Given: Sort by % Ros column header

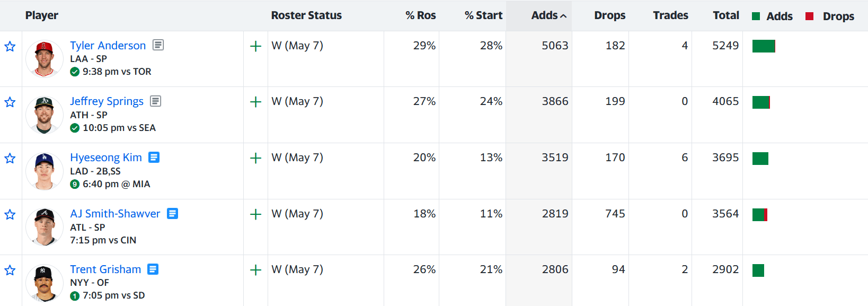Looking at the screenshot, I should click(x=421, y=15).
